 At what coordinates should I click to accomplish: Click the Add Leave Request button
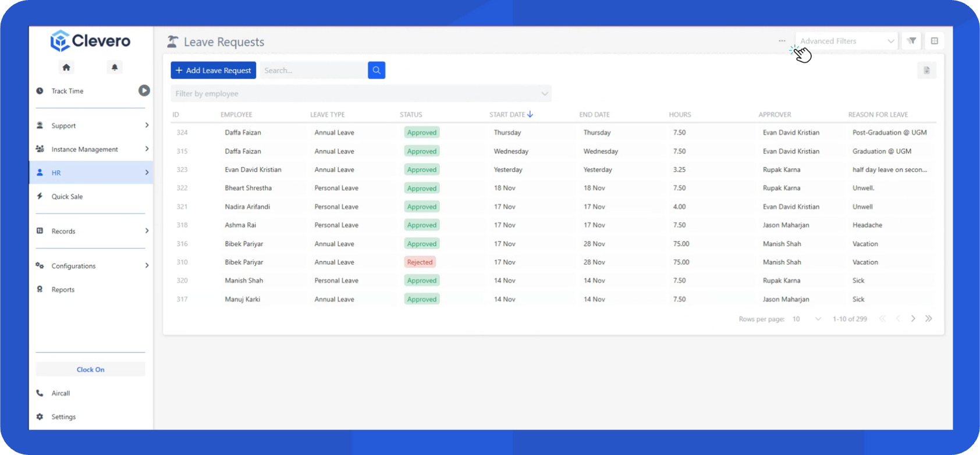tap(214, 70)
